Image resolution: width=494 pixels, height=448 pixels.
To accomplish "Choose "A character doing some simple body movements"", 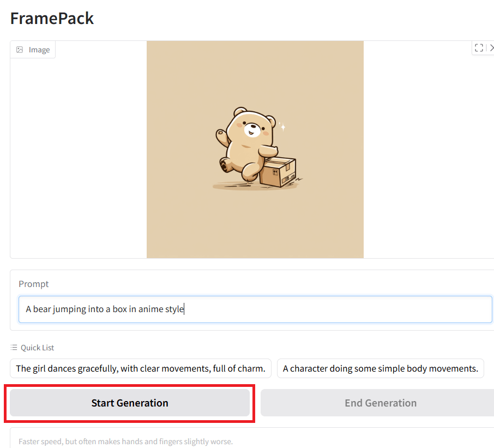I will (380, 368).
